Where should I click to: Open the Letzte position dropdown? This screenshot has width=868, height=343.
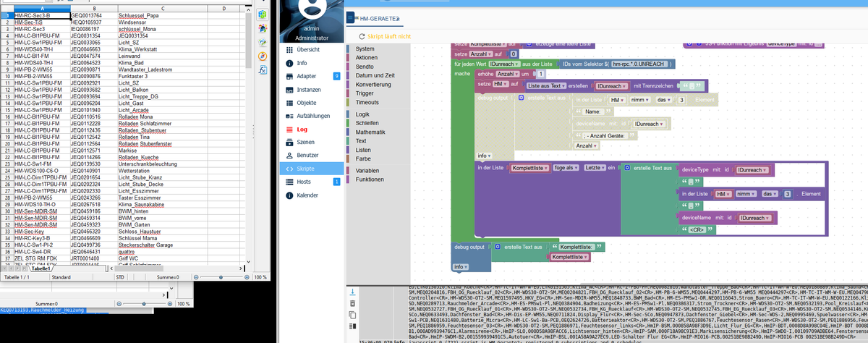point(594,168)
